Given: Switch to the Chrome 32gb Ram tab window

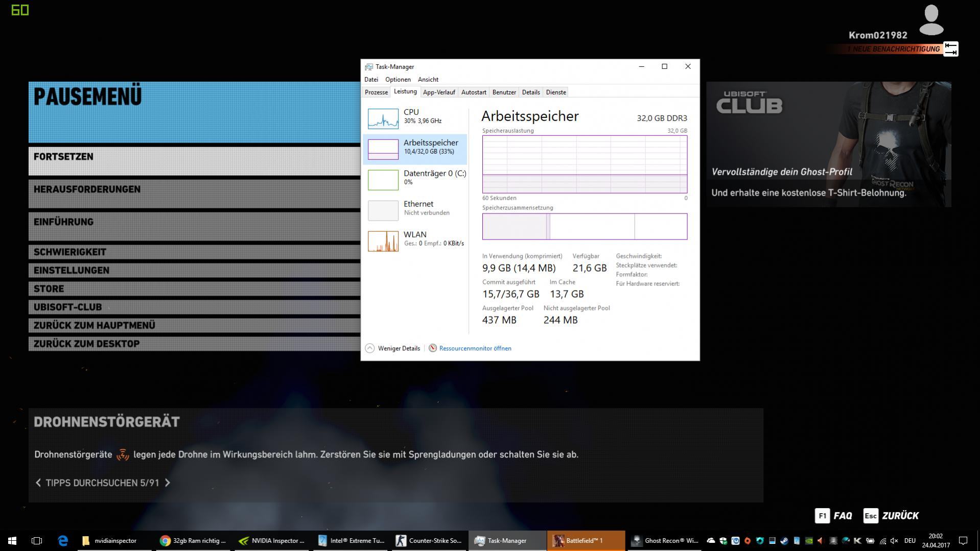Looking at the screenshot, I should [x=194, y=540].
